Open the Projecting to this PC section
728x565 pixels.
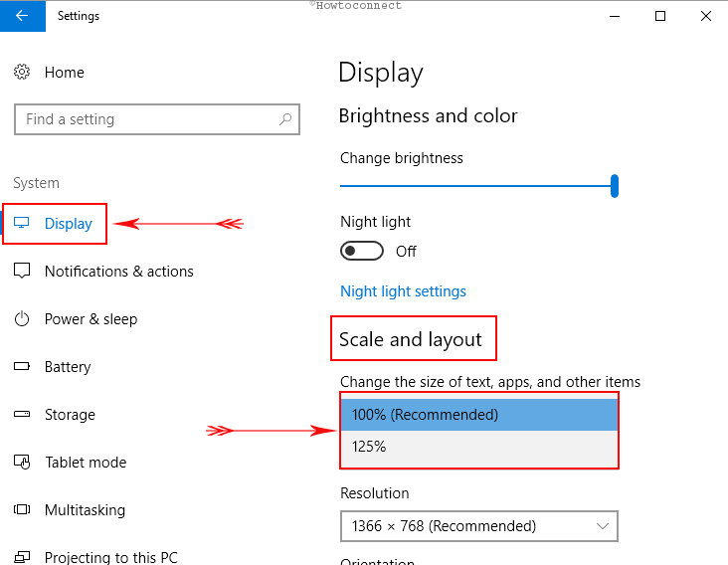110,557
